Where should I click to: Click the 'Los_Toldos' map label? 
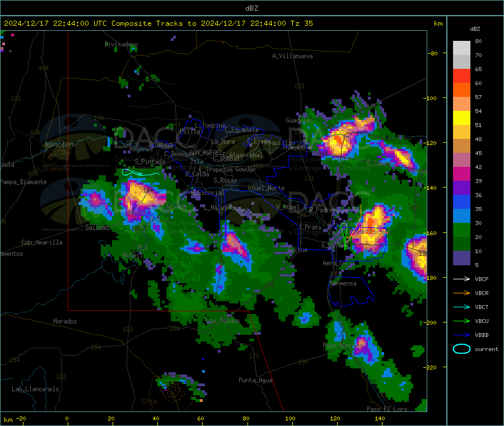point(223,321)
